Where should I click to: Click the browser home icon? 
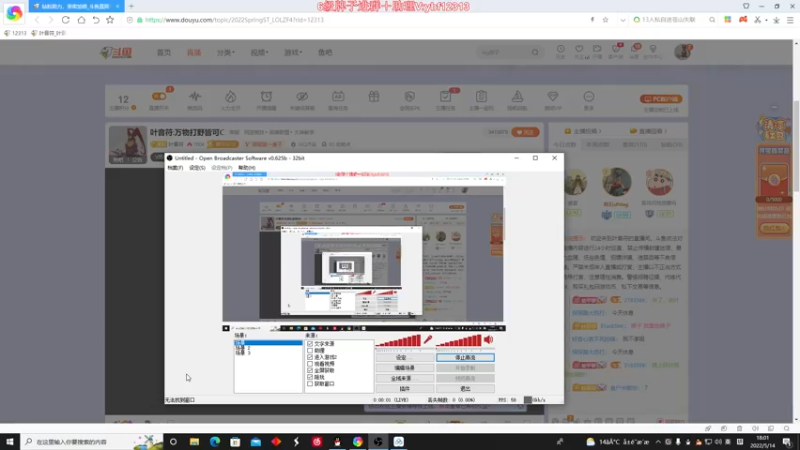click(81, 20)
